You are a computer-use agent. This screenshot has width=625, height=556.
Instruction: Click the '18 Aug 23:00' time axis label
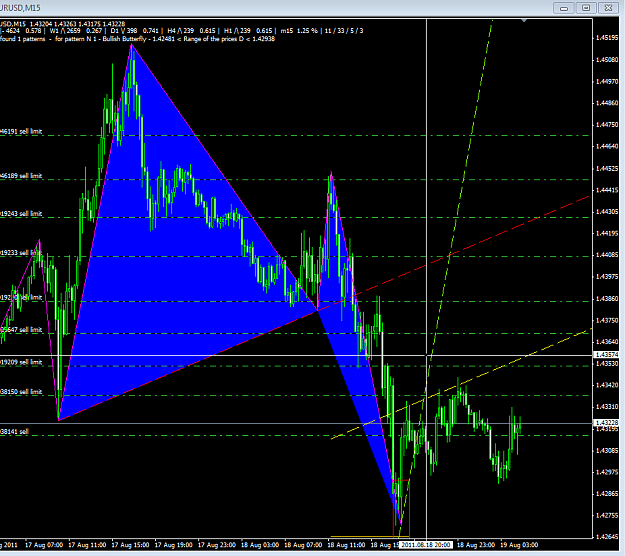pyautogui.click(x=476, y=545)
